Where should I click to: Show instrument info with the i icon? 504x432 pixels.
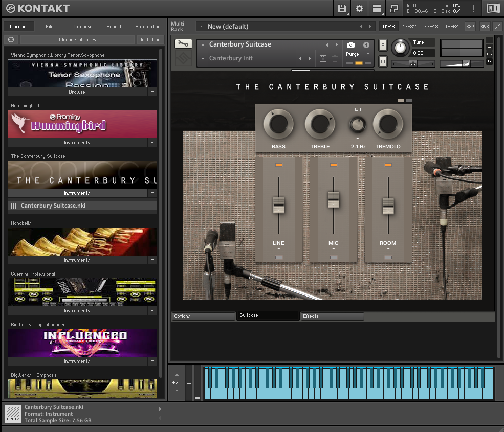[366, 44]
